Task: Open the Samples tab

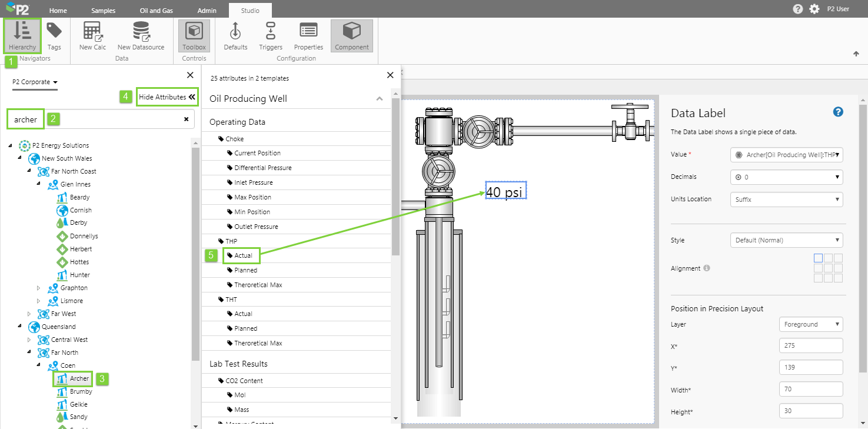Action: (x=104, y=10)
